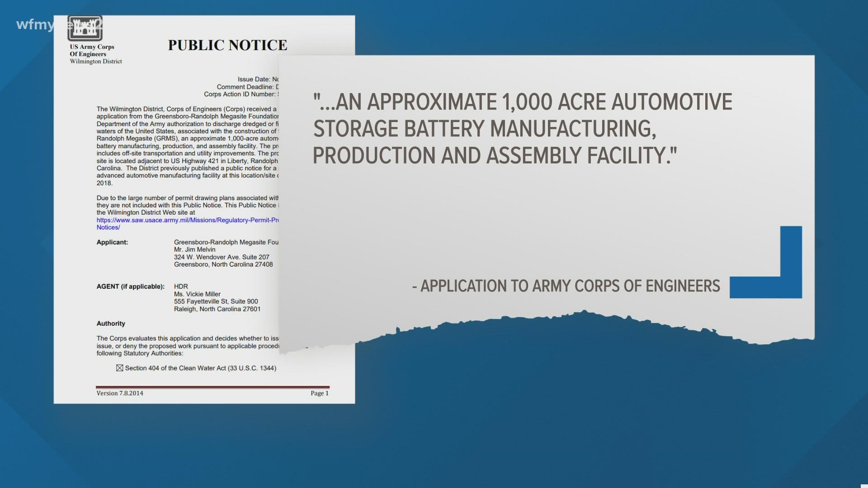Select the name 'Mr. Jim Melvin'
This screenshot has width=868, height=488.
coord(195,249)
